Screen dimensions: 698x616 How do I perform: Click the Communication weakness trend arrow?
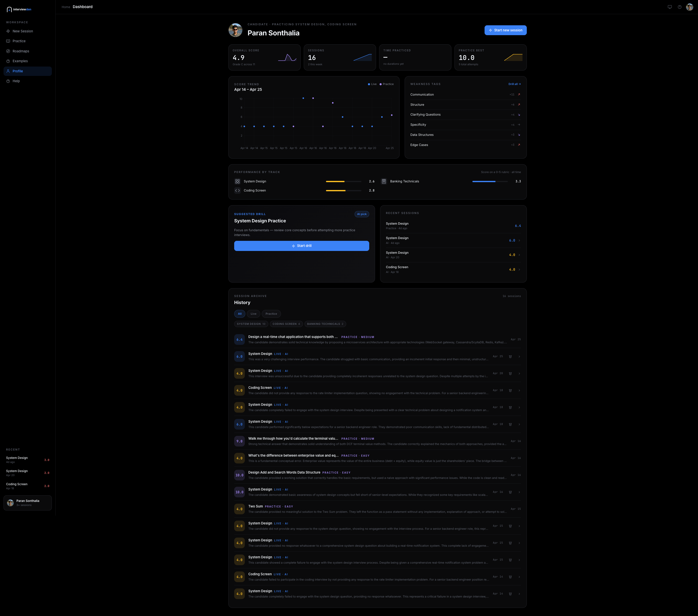click(519, 95)
